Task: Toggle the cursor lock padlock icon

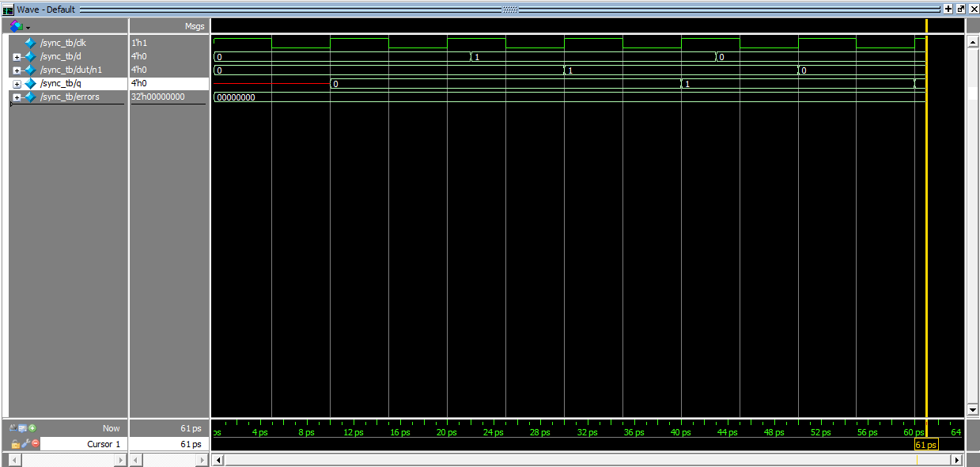Action: (x=16, y=443)
